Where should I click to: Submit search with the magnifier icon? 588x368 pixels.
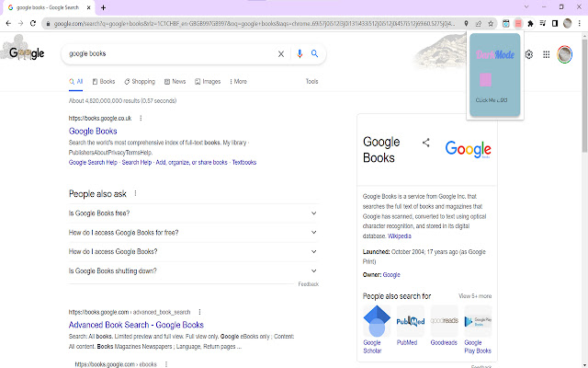314,53
